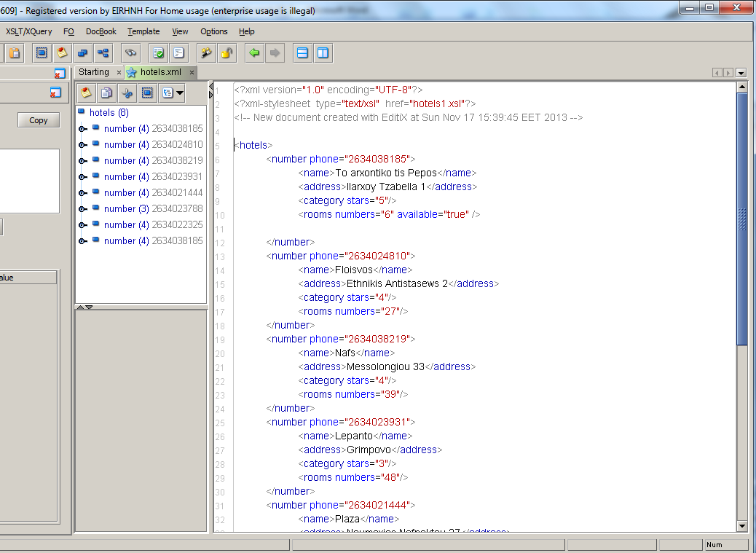Click the editor scrollbar down arrow
This screenshot has width=756, height=553.
coord(742,526)
